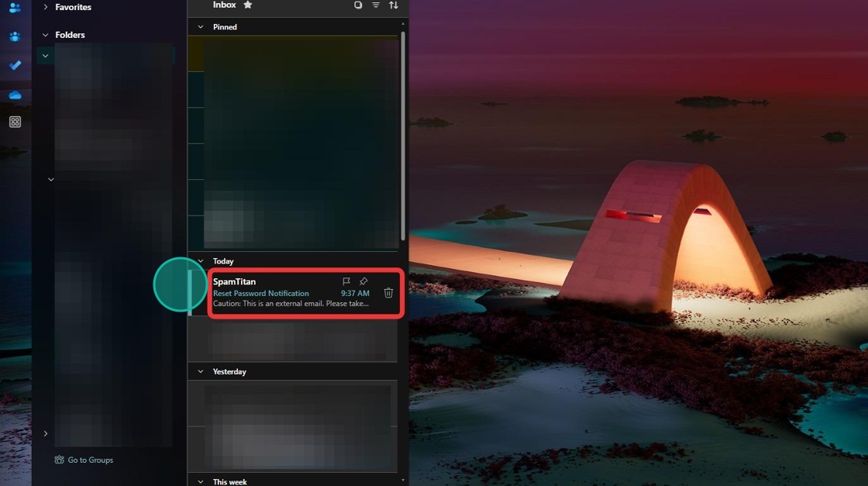This screenshot has height=486, width=868.
Task: Open the People app in the sidebar
Action: (x=15, y=8)
